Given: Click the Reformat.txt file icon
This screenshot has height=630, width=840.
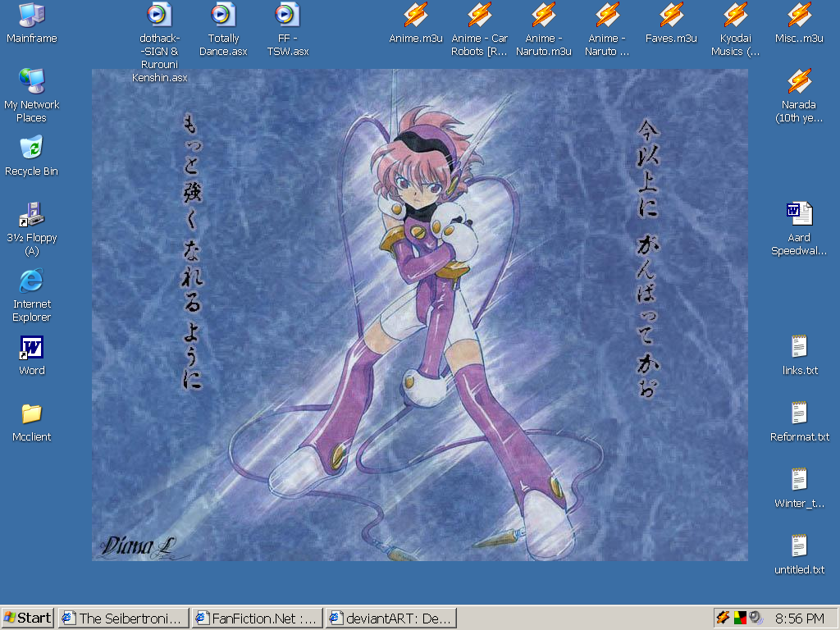Looking at the screenshot, I should (x=799, y=413).
